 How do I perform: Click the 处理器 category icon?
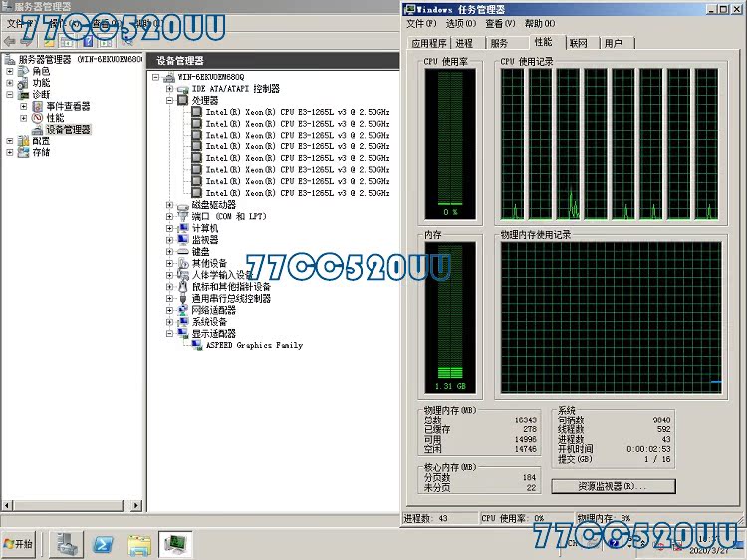click(183, 100)
